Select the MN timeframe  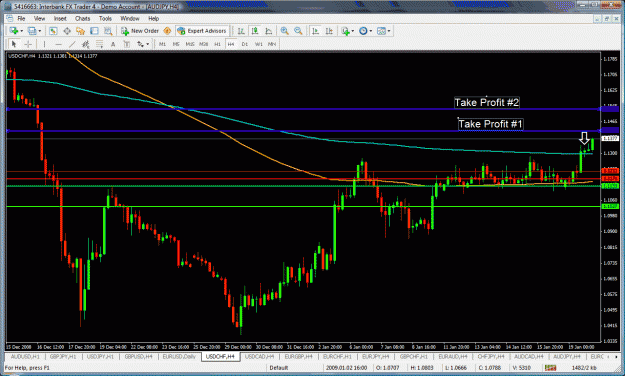click(x=272, y=44)
